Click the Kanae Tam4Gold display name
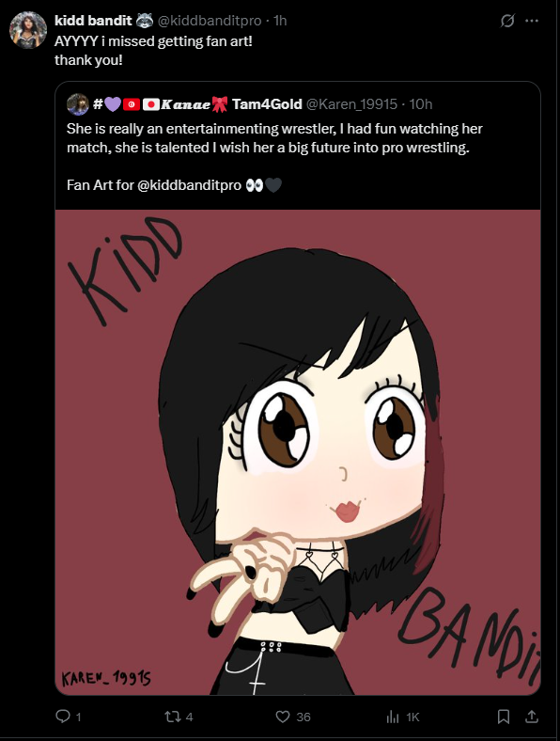This screenshot has height=741, width=560. coord(197,104)
